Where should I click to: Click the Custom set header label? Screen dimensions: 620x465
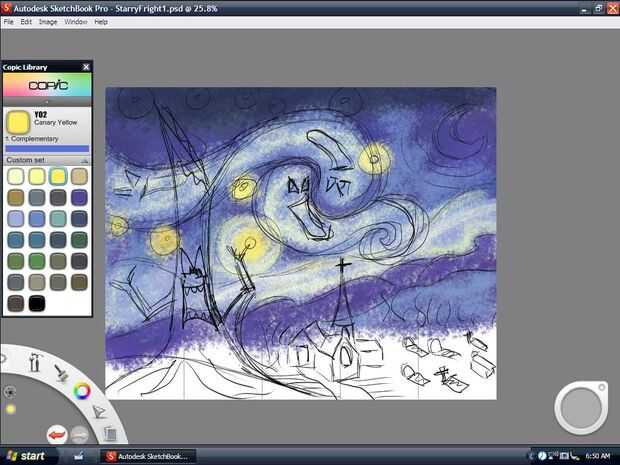click(x=25, y=160)
